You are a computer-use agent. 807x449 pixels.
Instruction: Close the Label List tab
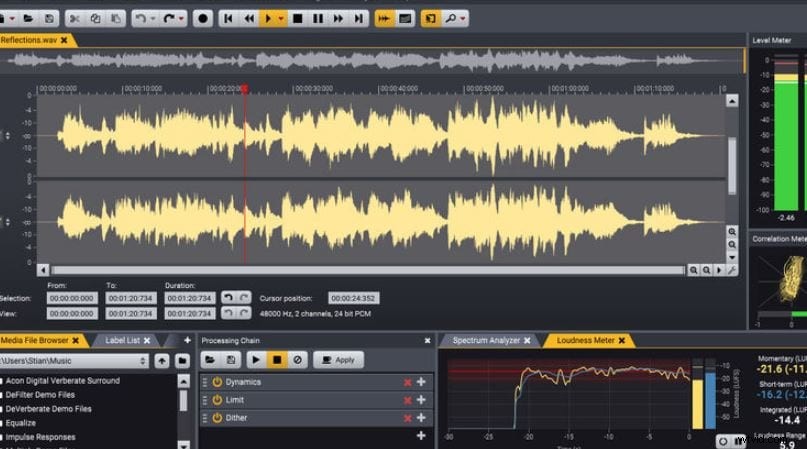[147, 340]
